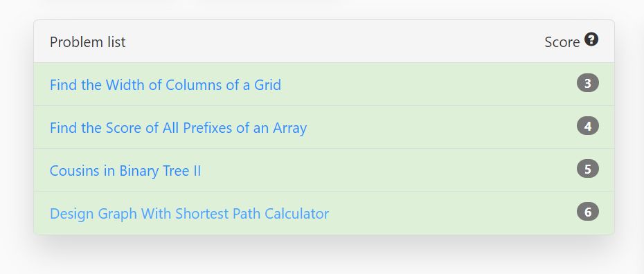Open Design Graph With Shortest Path Calculator
644x274 pixels.
(189, 214)
